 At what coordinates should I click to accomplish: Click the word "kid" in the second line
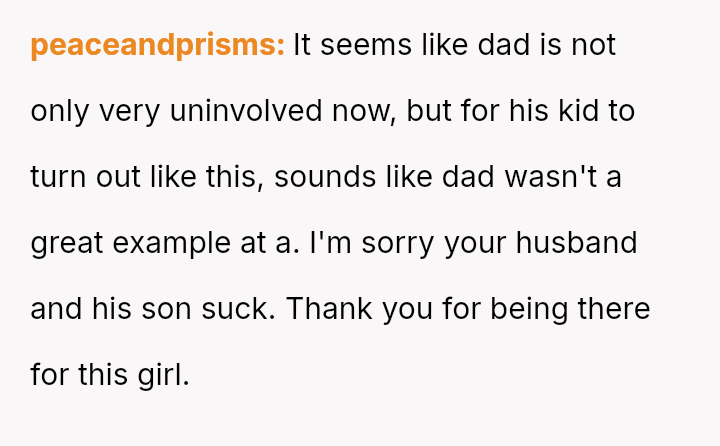coord(583,112)
